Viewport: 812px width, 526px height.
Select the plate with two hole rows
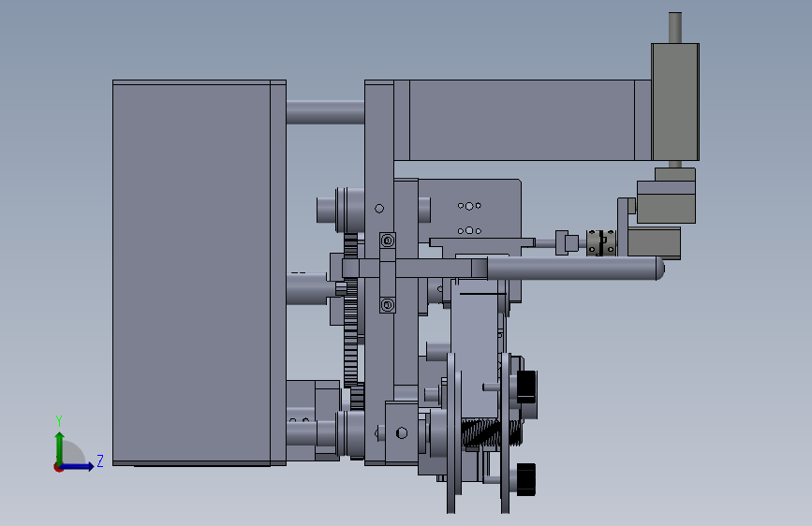click(x=469, y=209)
